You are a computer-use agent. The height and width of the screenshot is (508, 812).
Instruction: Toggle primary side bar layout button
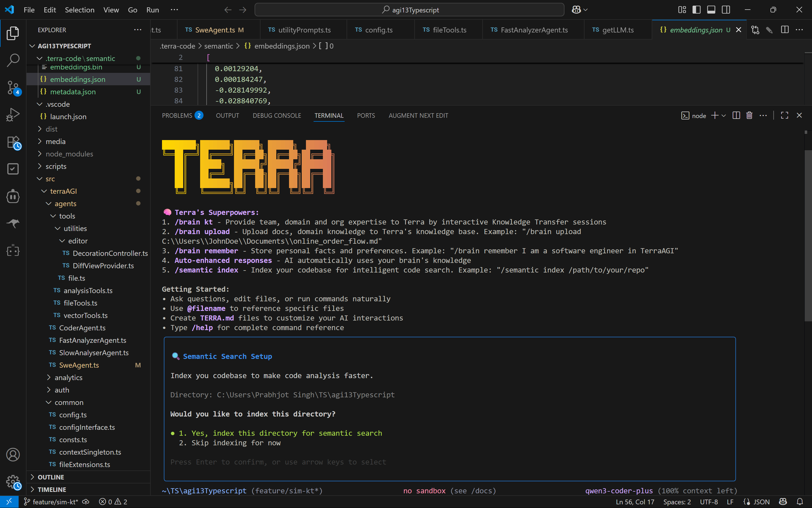(x=696, y=10)
